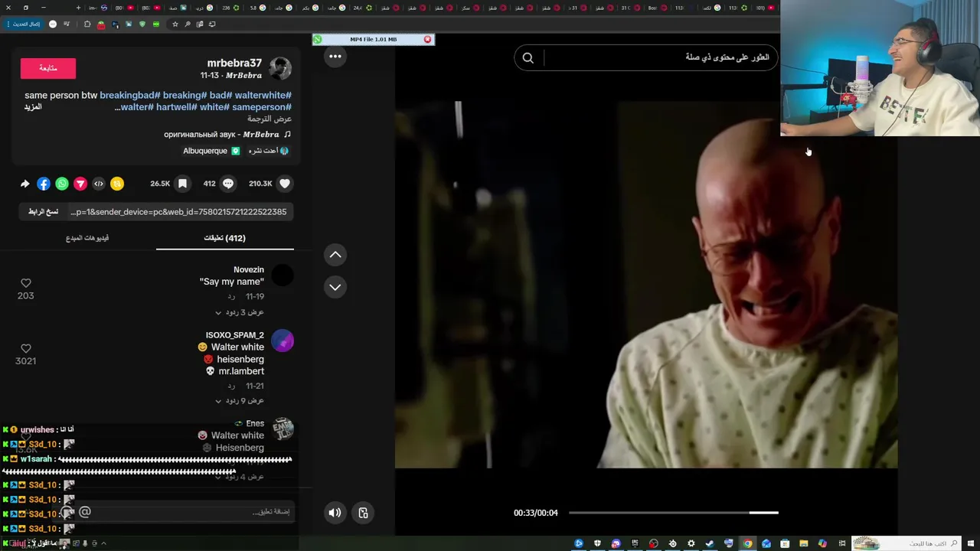Open Task View from the taskbar
The image size is (980, 551).
(841, 543)
